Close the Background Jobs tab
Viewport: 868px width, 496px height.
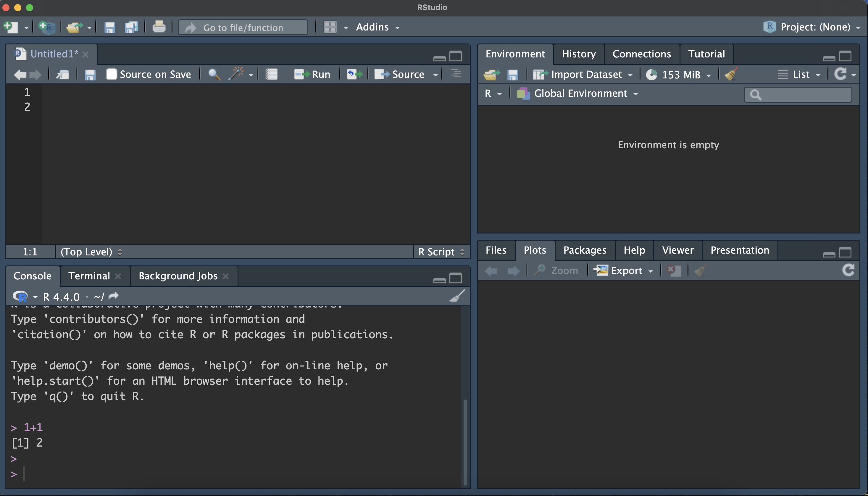point(225,276)
